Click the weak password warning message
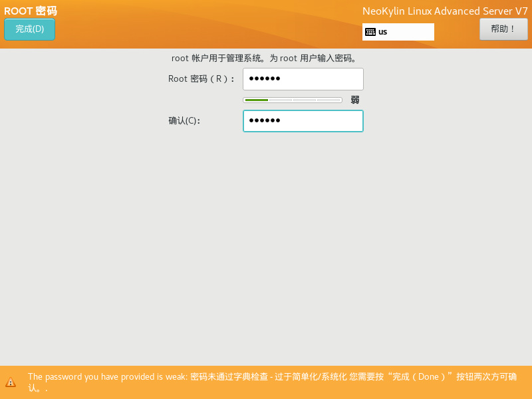 click(x=272, y=382)
